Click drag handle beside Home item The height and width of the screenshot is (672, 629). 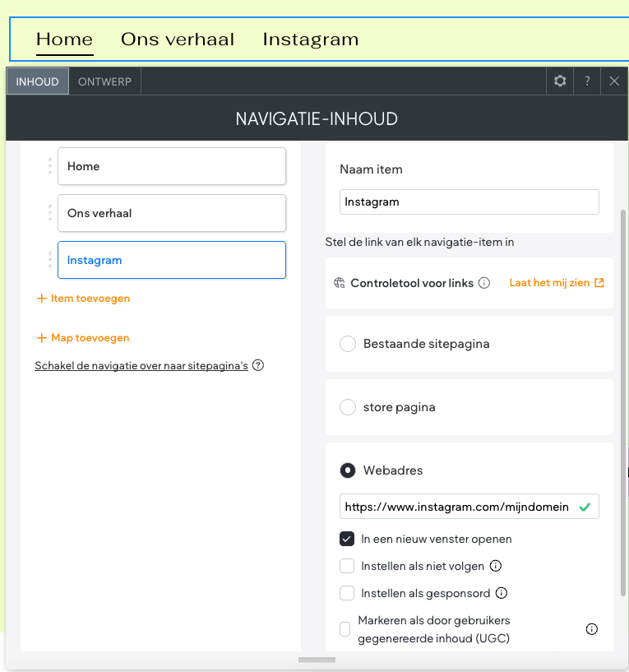(x=49, y=166)
